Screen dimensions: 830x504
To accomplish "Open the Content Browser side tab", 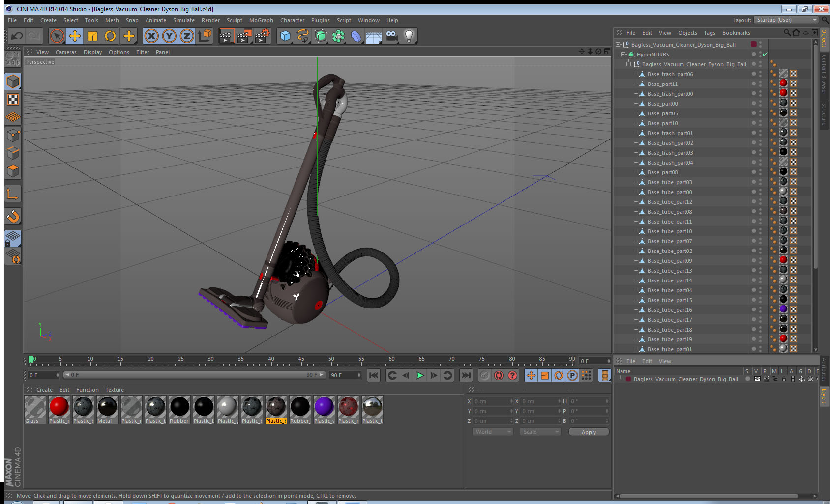I will pyautogui.click(x=824, y=74).
